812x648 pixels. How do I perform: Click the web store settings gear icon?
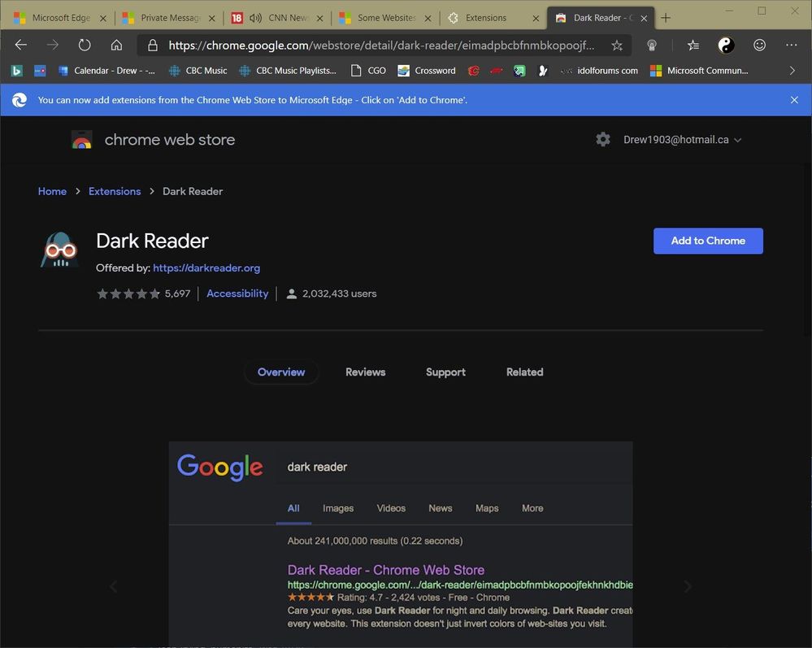[x=603, y=139]
